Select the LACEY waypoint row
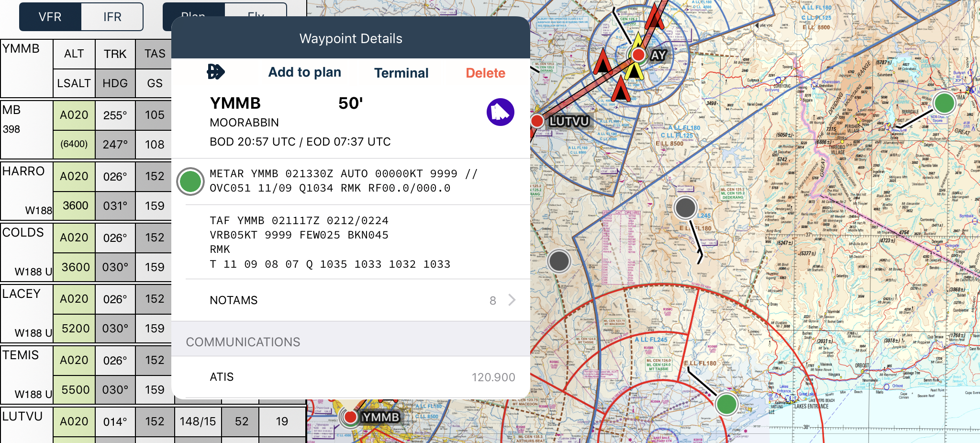 (x=26, y=314)
